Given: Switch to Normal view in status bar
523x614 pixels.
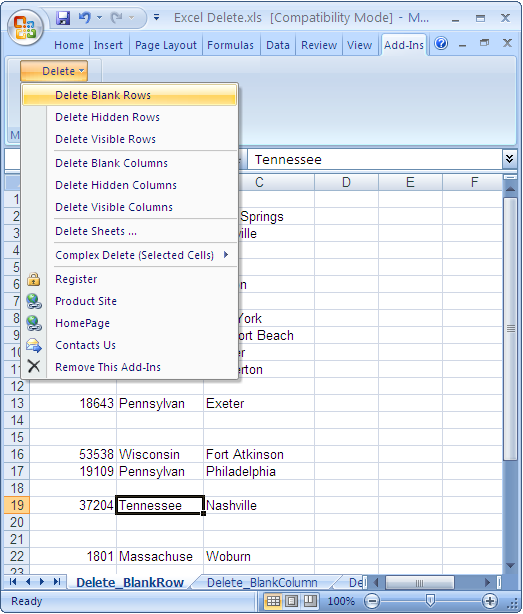Looking at the screenshot, I should pyautogui.click(x=273, y=601).
